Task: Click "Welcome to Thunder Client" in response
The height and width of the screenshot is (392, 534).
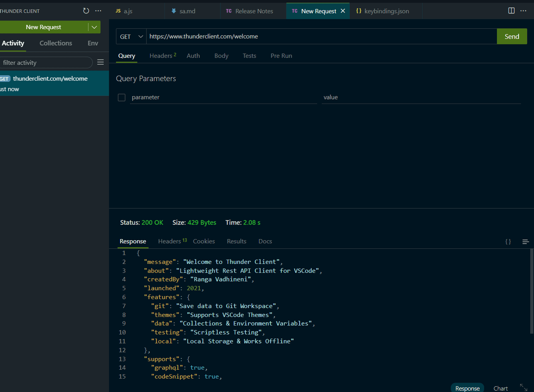Action: coord(231,262)
